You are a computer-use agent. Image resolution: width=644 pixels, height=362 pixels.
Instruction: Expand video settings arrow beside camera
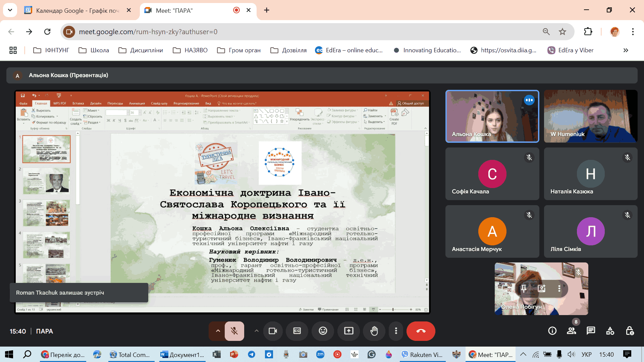point(256,331)
